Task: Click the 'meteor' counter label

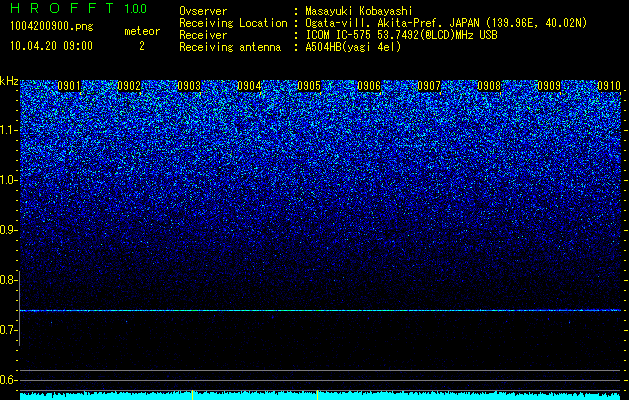Action: click(x=142, y=31)
